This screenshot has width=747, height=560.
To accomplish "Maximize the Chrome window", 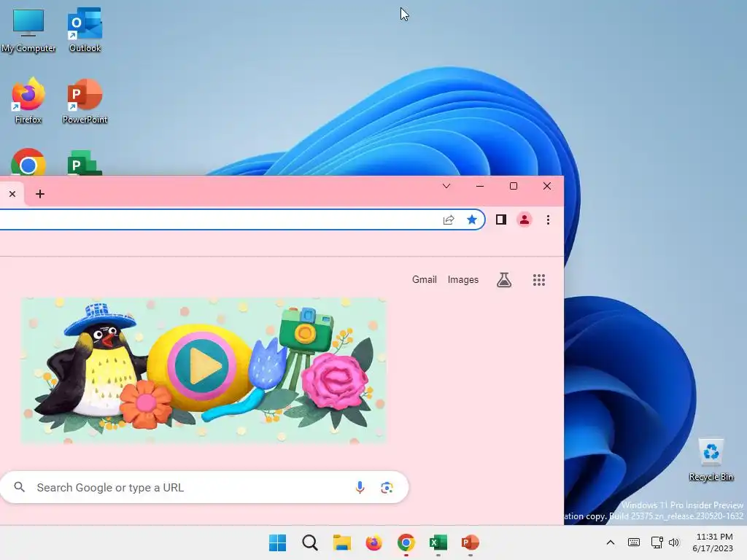I will 513,186.
